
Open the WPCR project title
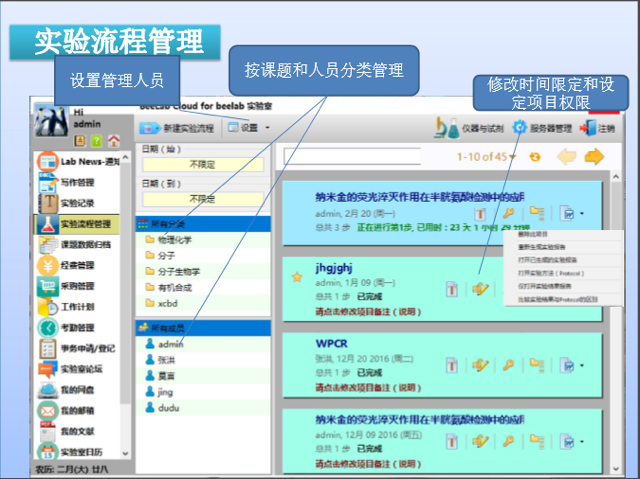tap(331, 344)
